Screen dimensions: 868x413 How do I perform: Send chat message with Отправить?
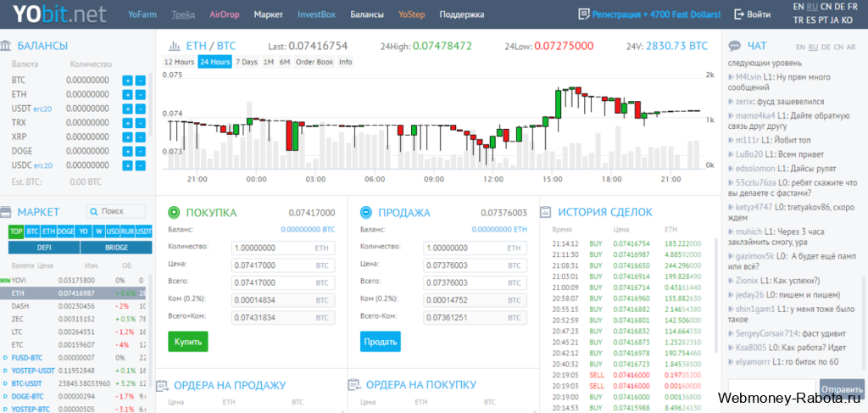pos(842,388)
